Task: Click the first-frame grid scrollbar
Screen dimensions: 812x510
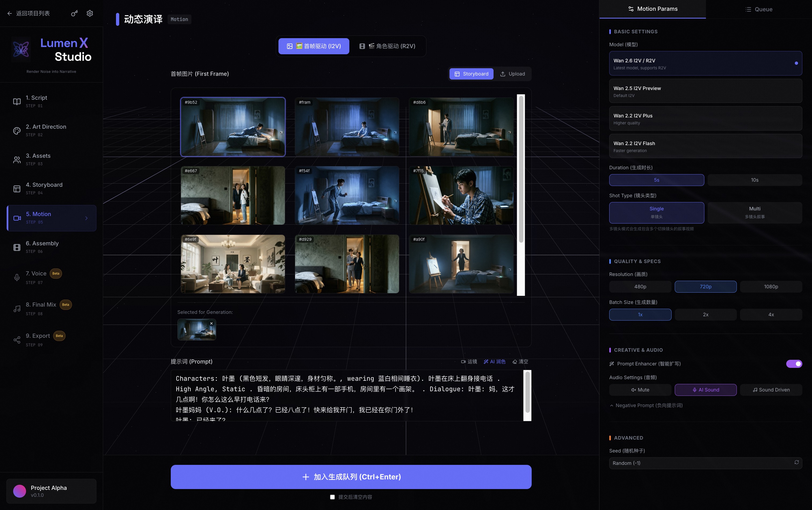Action: [x=521, y=169]
